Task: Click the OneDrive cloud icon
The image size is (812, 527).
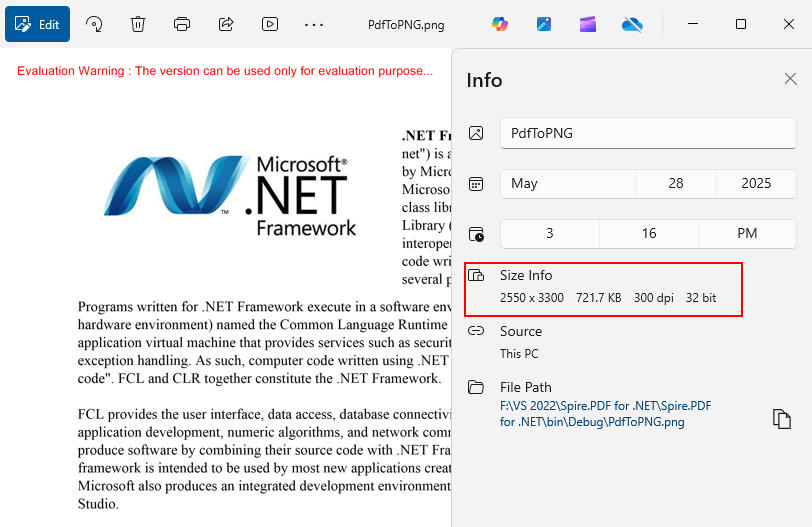Action: point(632,24)
